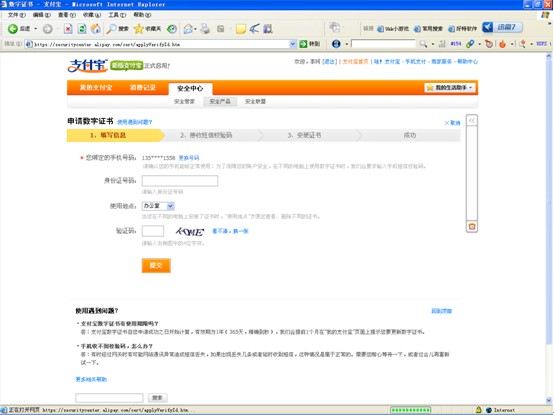The width and height of the screenshot is (554, 415).
Task: Open the Favorites menu
Action: [x=92, y=15]
